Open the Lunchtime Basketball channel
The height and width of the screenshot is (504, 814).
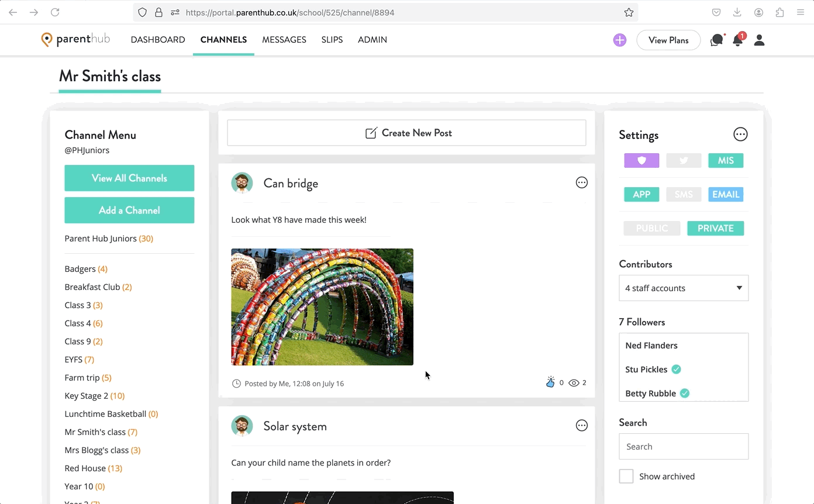pos(111,414)
